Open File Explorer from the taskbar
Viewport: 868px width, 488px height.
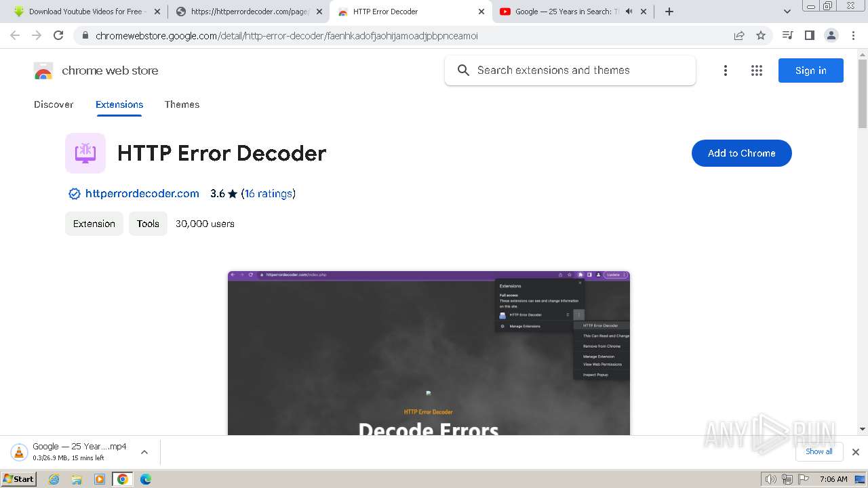pyautogui.click(x=77, y=479)
